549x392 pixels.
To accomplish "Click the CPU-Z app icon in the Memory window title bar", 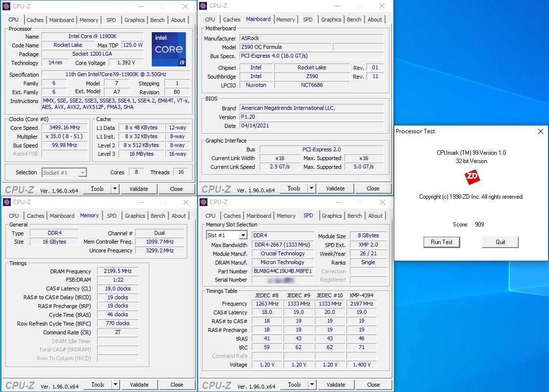I will pos(7,202).
